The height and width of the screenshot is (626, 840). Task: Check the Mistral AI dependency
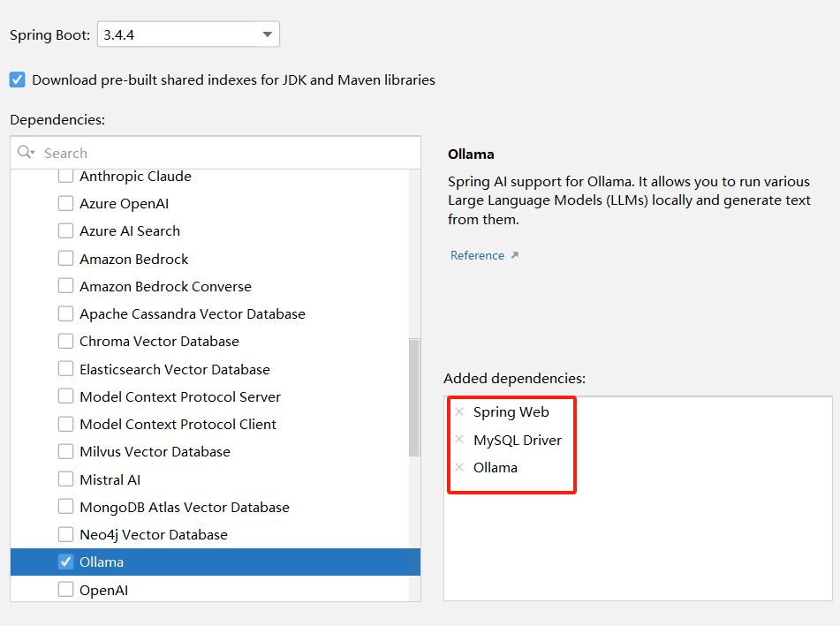tap(65, 479)
